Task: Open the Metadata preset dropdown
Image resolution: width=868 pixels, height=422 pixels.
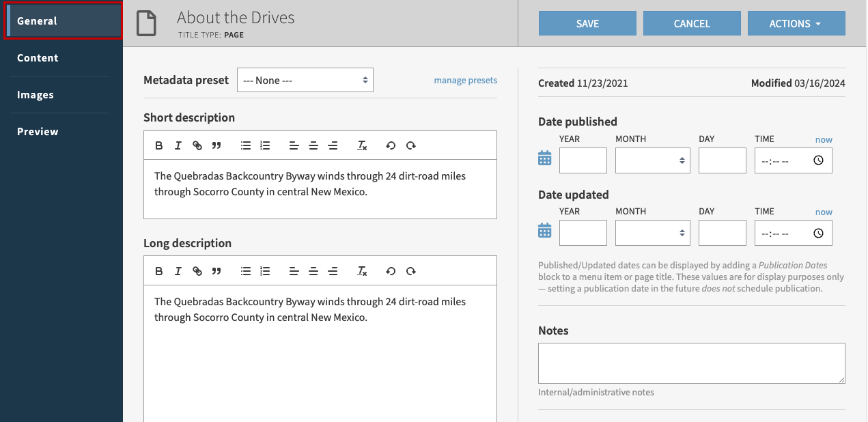Action: point(305,80)
